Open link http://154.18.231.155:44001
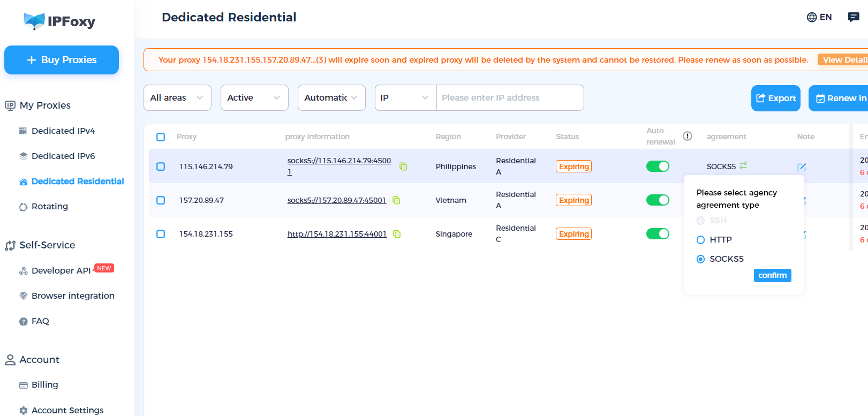Image resolution: width=868 pixels, height=416 pixels. pyautogui.click(x=337, y=234)
